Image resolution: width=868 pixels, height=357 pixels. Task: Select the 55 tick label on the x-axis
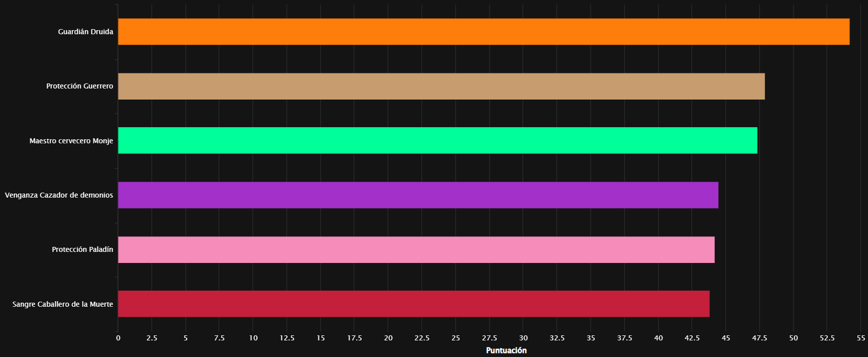pyautogui.click(x=861, y=338)
